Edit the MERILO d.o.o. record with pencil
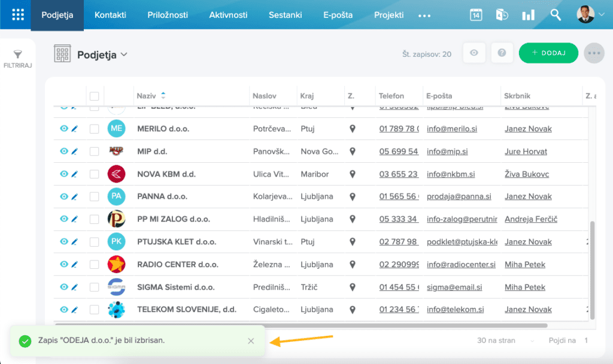 click(75, 129)
